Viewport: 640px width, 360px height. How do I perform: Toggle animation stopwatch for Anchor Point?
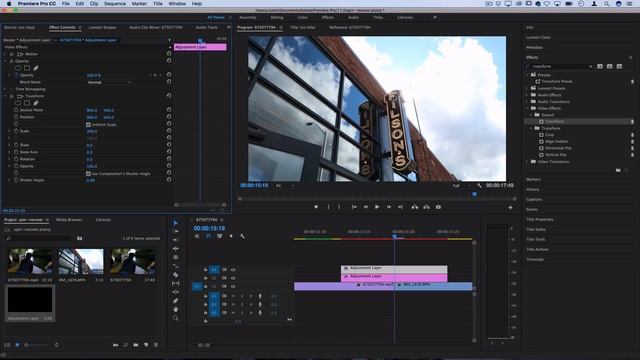coord(16,110)
